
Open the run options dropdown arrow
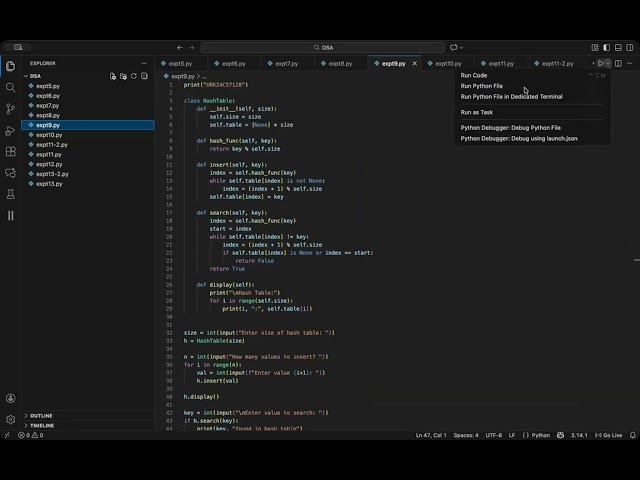pyautogui.click(x=608, y=63)
